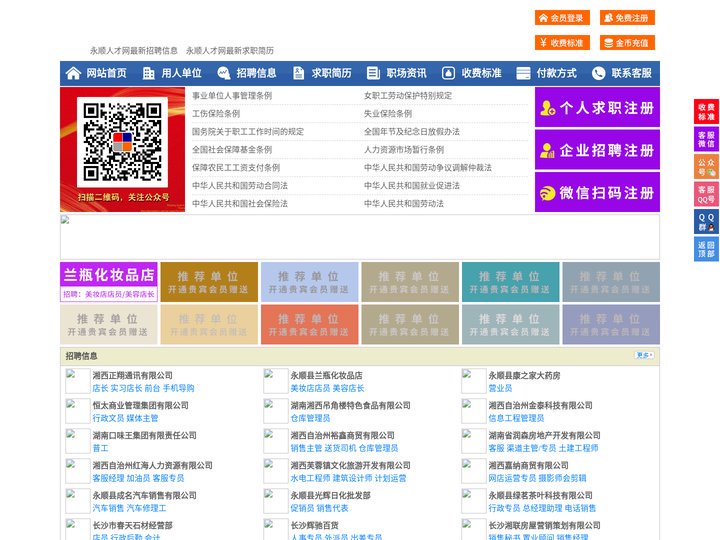This screenshot has width=720, height=540.
Task: Open 求职简历 navigation item
Action: (332, 73)
